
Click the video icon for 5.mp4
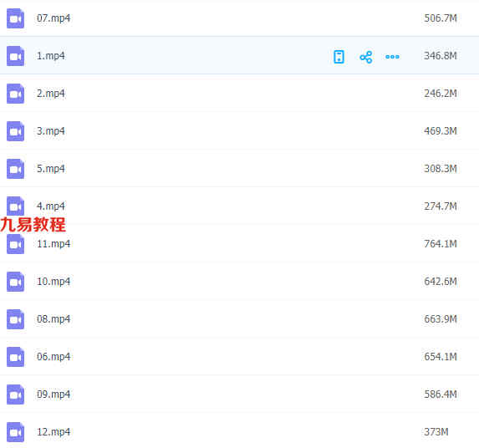16,169
